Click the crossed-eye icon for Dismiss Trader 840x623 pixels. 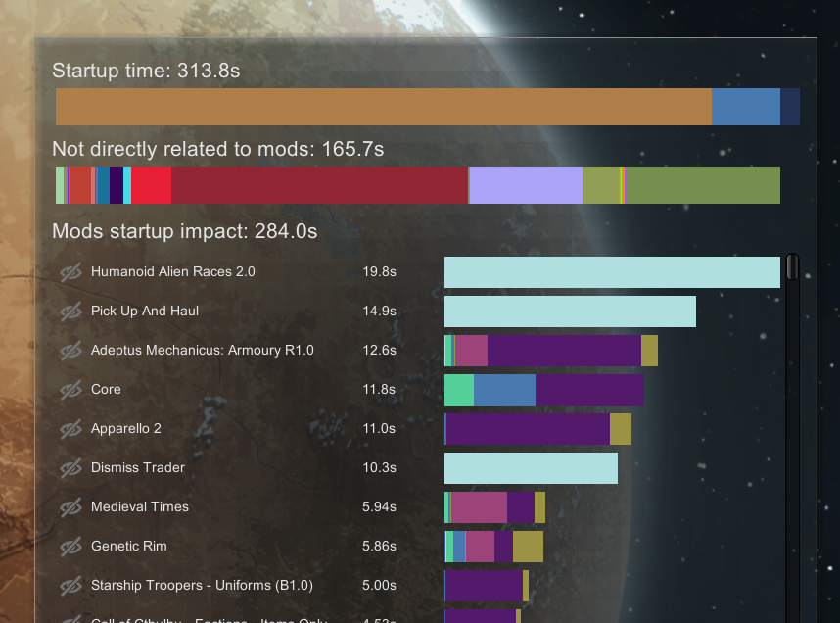point(70,468)
